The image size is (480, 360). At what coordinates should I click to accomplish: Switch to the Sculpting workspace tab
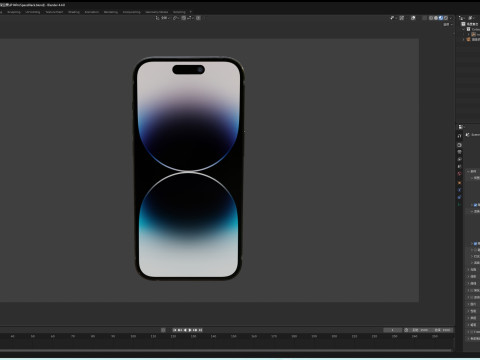[14, 12]
